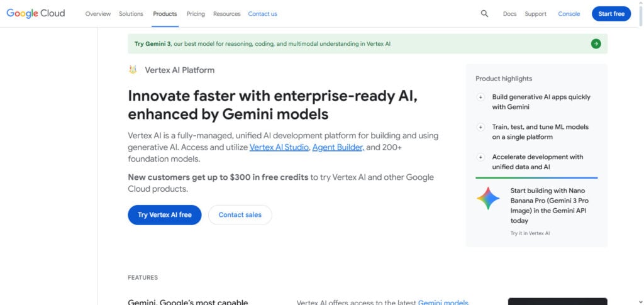Open the Overview menu
This screenshot has width=644, height=305.
97,14
